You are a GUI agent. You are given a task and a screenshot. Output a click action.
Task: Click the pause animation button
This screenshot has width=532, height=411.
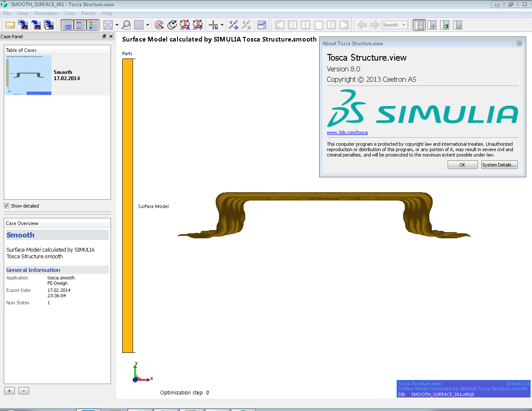[x=305, y=25]
